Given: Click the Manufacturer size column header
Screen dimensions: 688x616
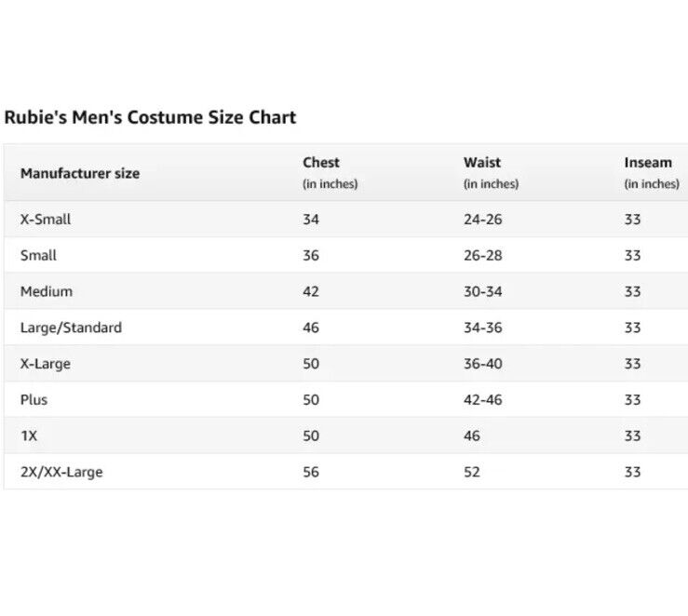Looking at the screenshot, I should (80, 173).
